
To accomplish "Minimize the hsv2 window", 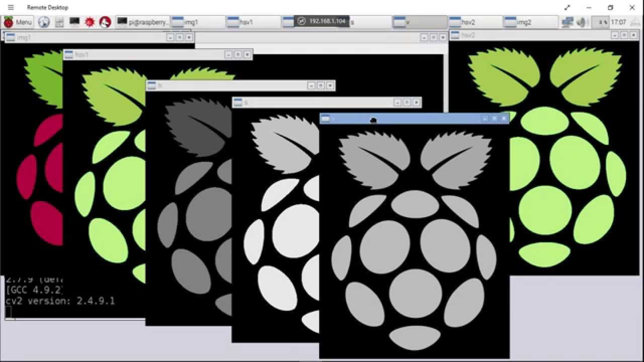I will [615, 35].
